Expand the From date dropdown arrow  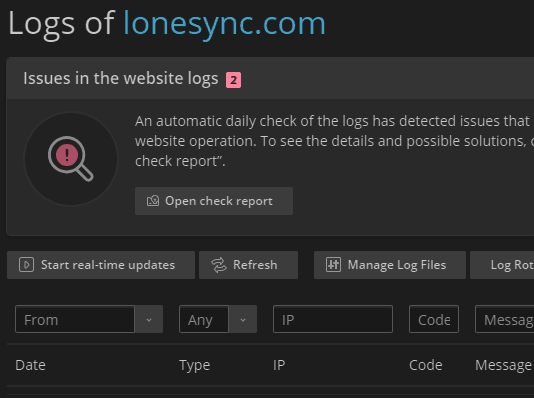click(149, 319)
